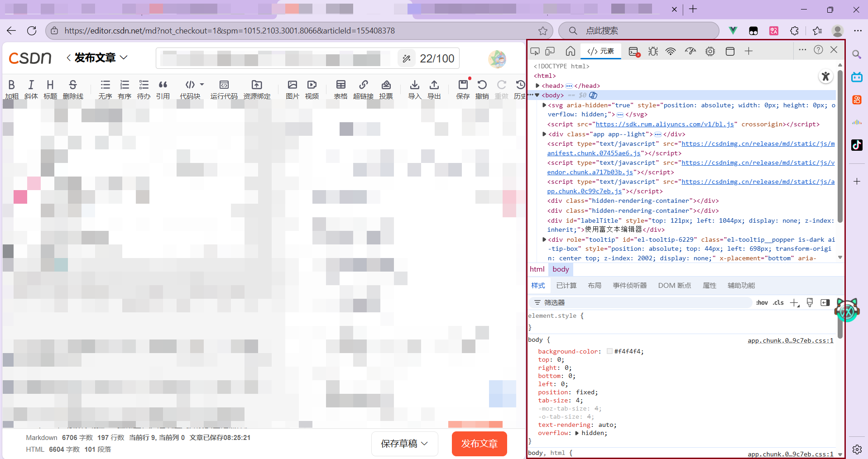Expand the <head> node in DOM tree

pos(537,86)
